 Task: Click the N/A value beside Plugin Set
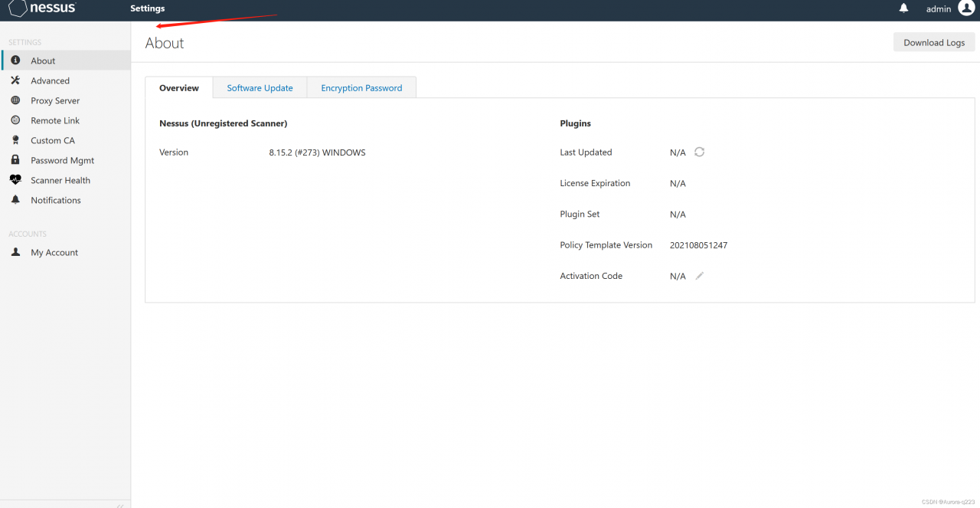tap(678, 215)
